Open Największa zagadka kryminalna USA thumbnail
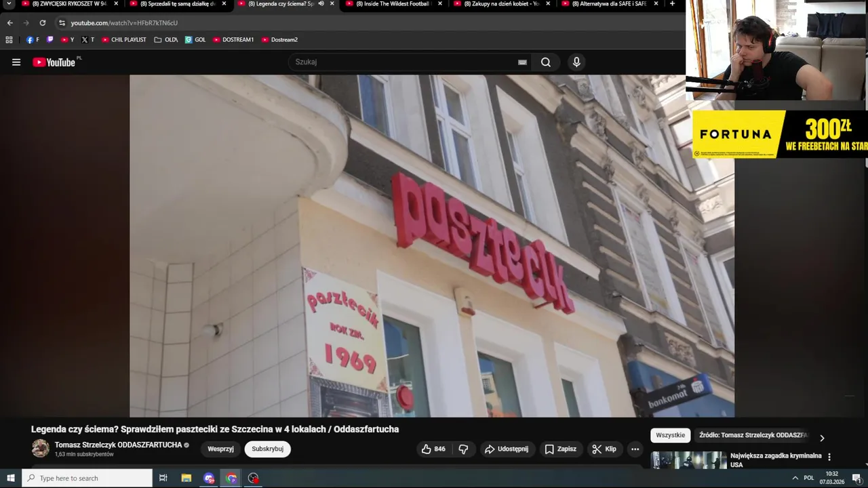The height and width of the screenshot is (488, 868). tap(688, 460)
